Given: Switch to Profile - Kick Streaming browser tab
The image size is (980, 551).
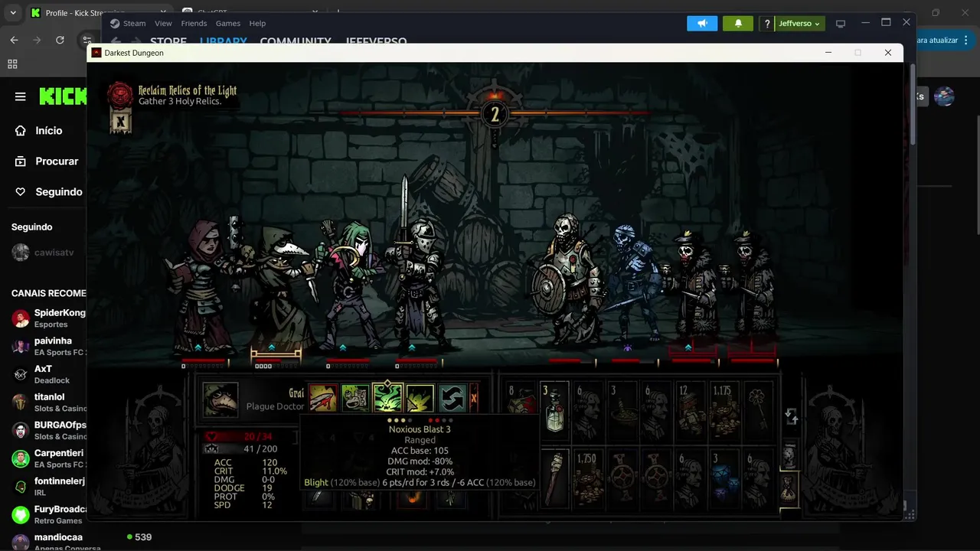Looking at the screenshot, I should pos(99,13).
